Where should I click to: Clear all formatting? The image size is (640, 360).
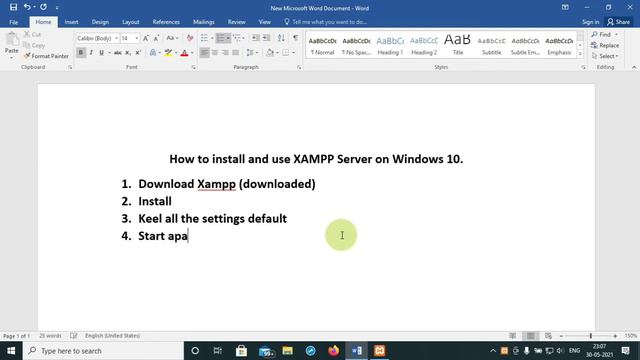pos(190,38)
